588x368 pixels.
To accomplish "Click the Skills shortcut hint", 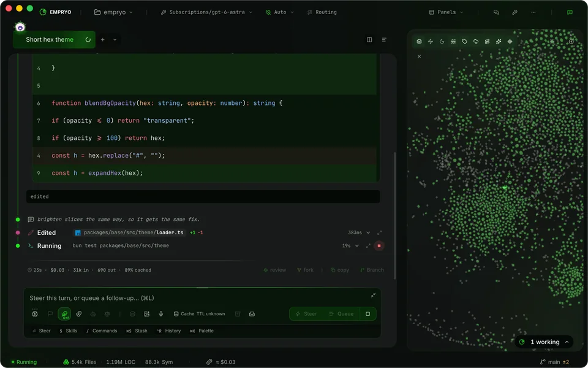I will pyautogui.click(x=68, y=331).
